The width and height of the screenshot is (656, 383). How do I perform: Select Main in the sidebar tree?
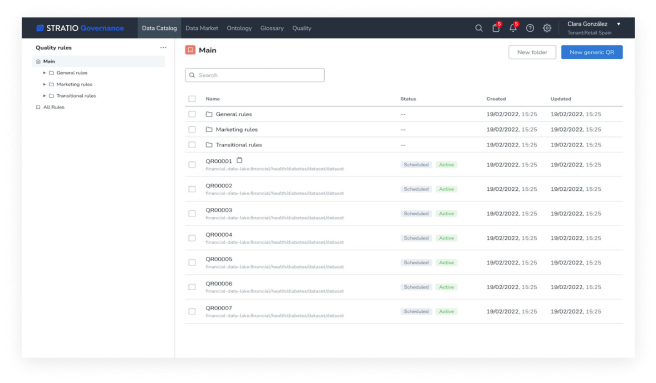tap(98, 62)
